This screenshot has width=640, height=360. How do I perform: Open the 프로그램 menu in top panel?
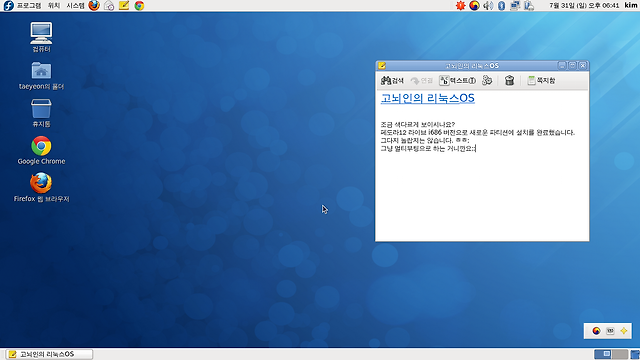29,6
